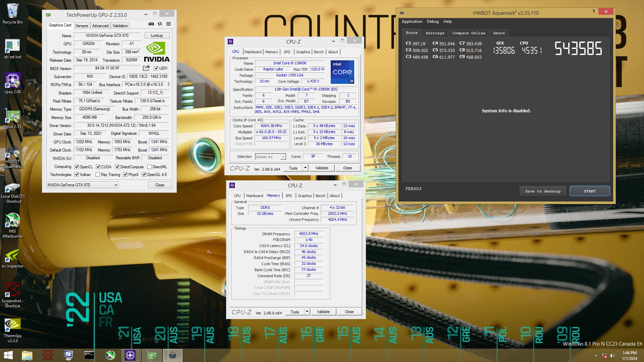Image resolution: width=644 pixels, height=362 pixels.
Task: Click the NVIDIA logo in GPU-Z
Action: (156, 52)
